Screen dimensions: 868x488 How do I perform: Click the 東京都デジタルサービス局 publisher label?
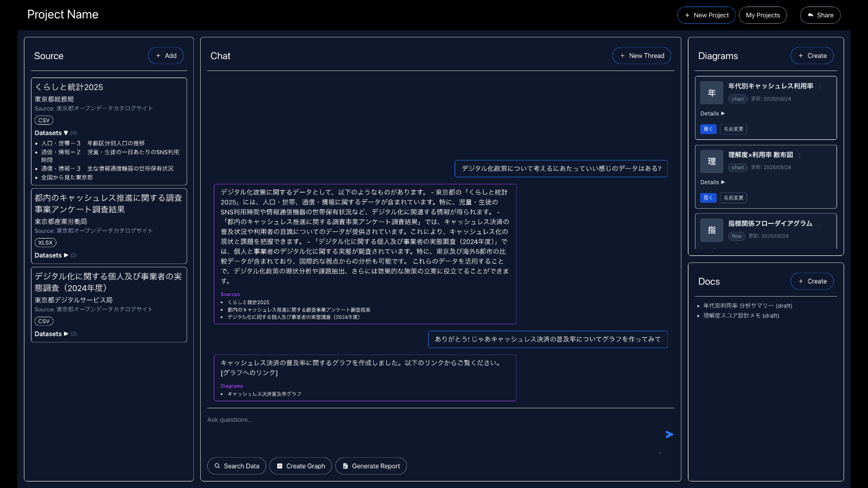(x=74, y=300)
